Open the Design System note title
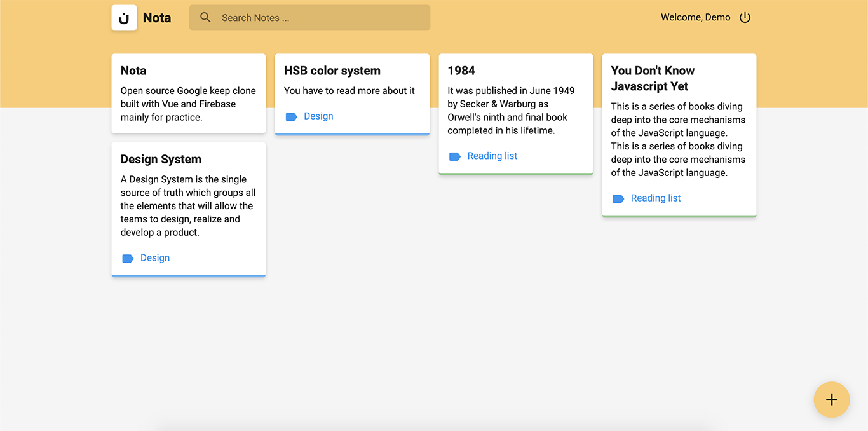This screenshot has height=431, width=868. [161, 160]
